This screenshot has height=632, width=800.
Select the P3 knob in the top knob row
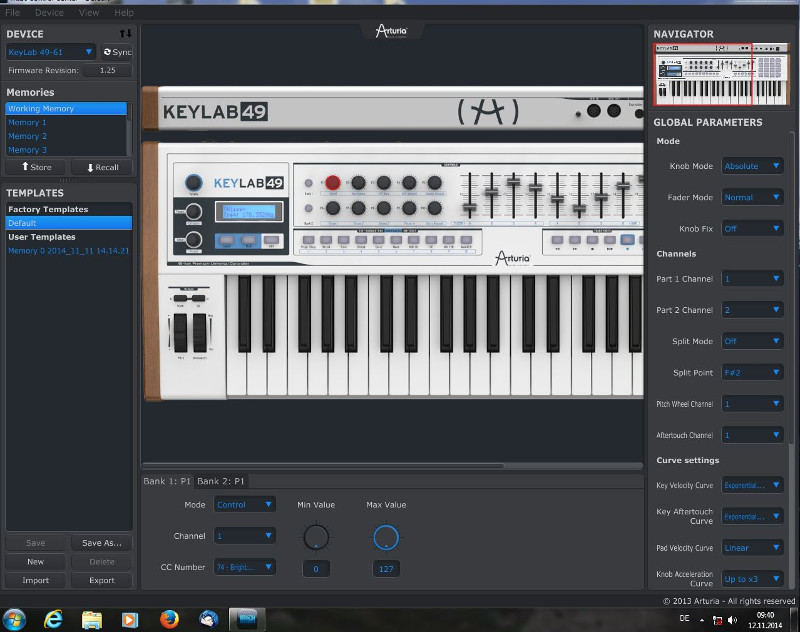point(384,182)
